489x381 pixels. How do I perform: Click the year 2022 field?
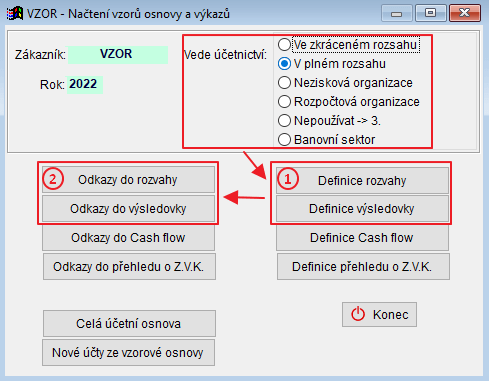85,85
